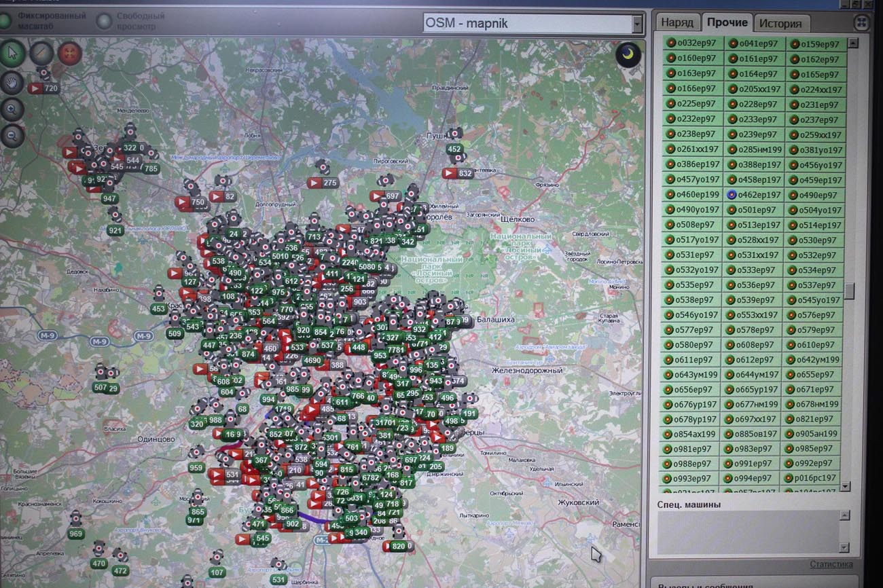This screenshot has height=588, width=883.
Task: Click vehicle list scroll-down arrow
Action: pos(846,486)
